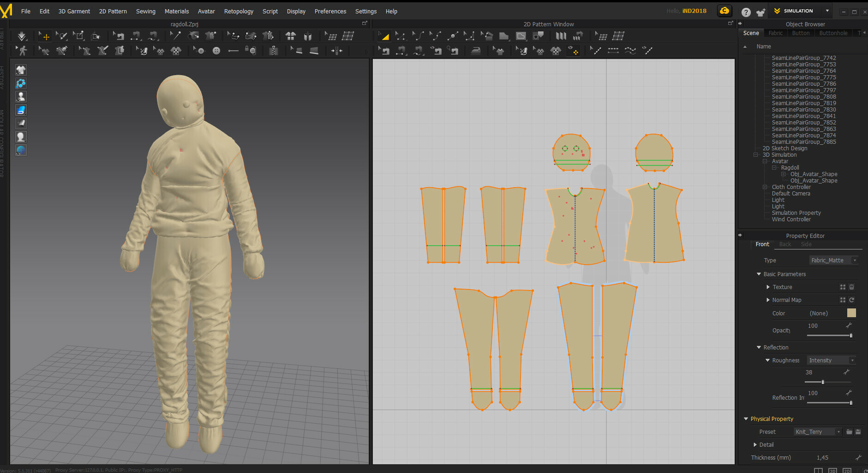Collapse the Basic Parameters section
868x473 pixels.
(759, 274)
